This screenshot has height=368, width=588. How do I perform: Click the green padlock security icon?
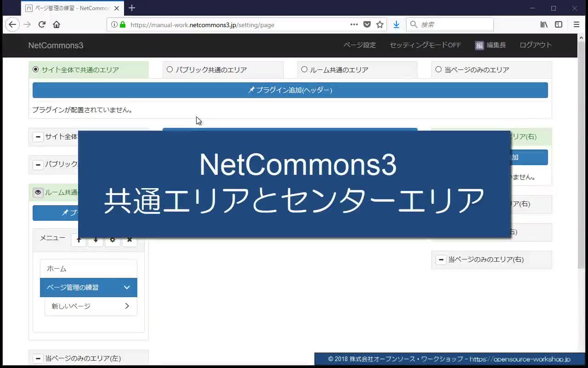tap(123, 25)
